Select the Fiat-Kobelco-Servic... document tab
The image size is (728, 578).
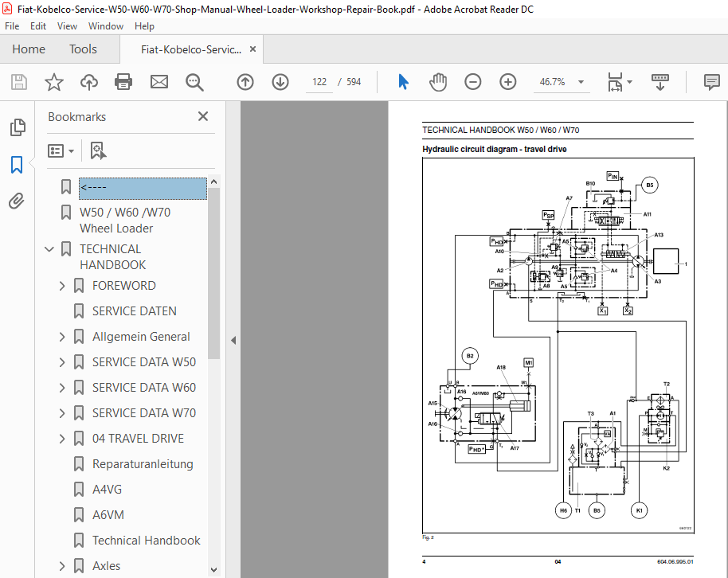point(191,49)
